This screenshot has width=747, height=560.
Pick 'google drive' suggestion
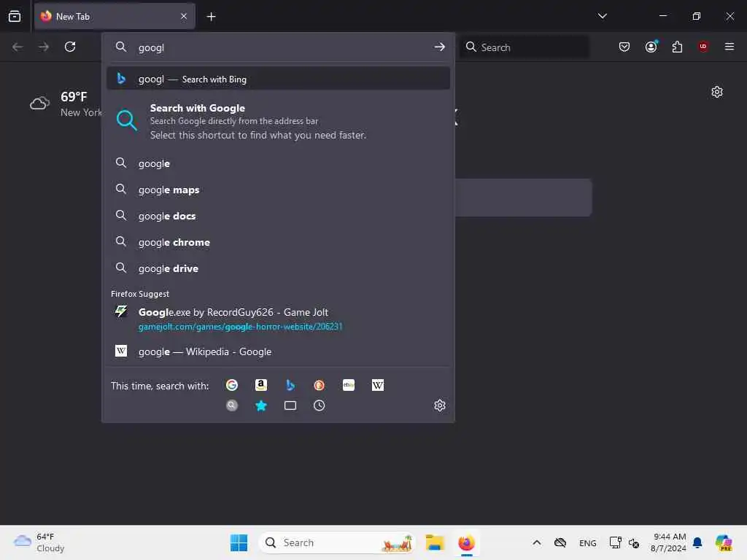pos(278,268)
